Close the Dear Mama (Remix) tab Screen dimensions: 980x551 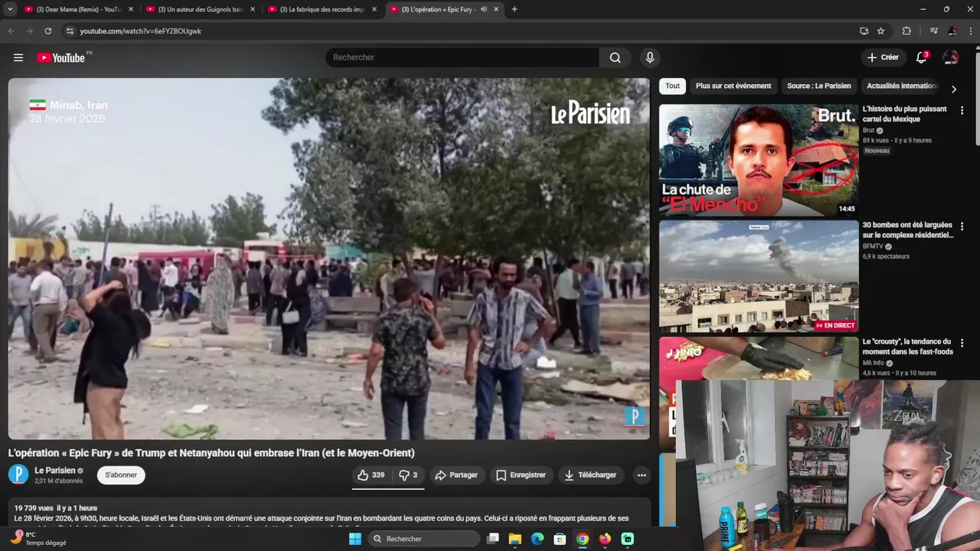[x=131, y=9]
